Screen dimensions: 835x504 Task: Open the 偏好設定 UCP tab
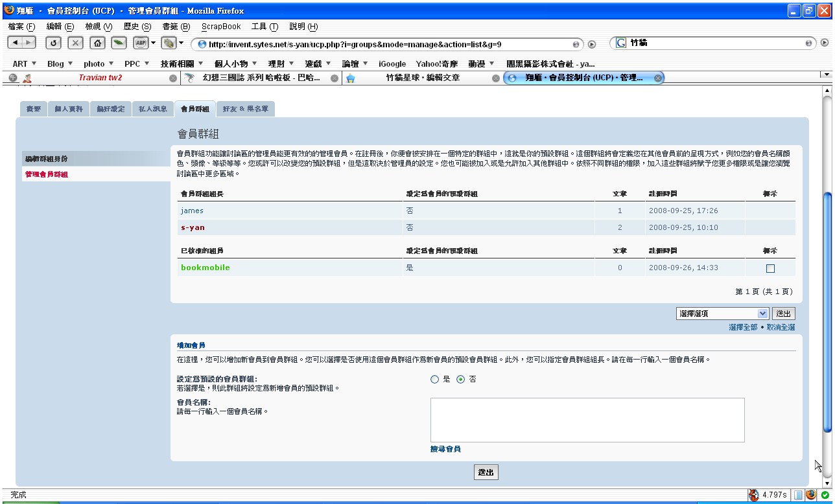click(111, 109)
